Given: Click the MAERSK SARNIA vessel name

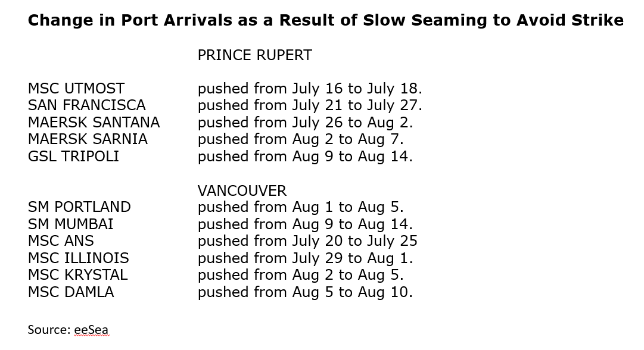Looking at the screenshot, I should click(x=88, y=139).
